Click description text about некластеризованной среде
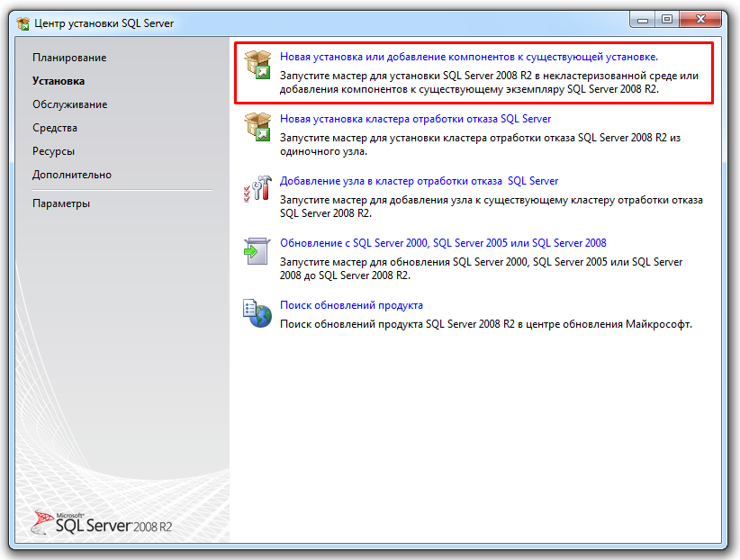The width and height of the screenshot is (740, 560). [489, 82]
